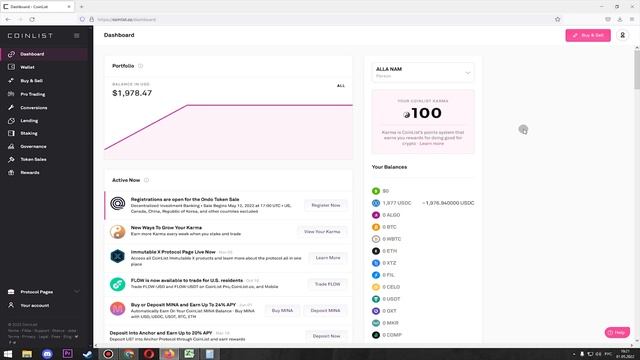Viewport: 640px width, 360px height.
Task: Open Discord from the taskbar
Action: 47,354
